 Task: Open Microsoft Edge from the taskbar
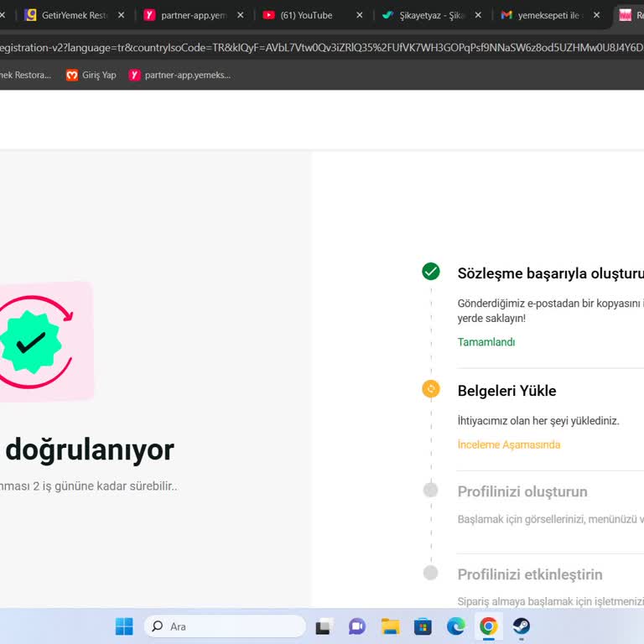click(455, 626)
